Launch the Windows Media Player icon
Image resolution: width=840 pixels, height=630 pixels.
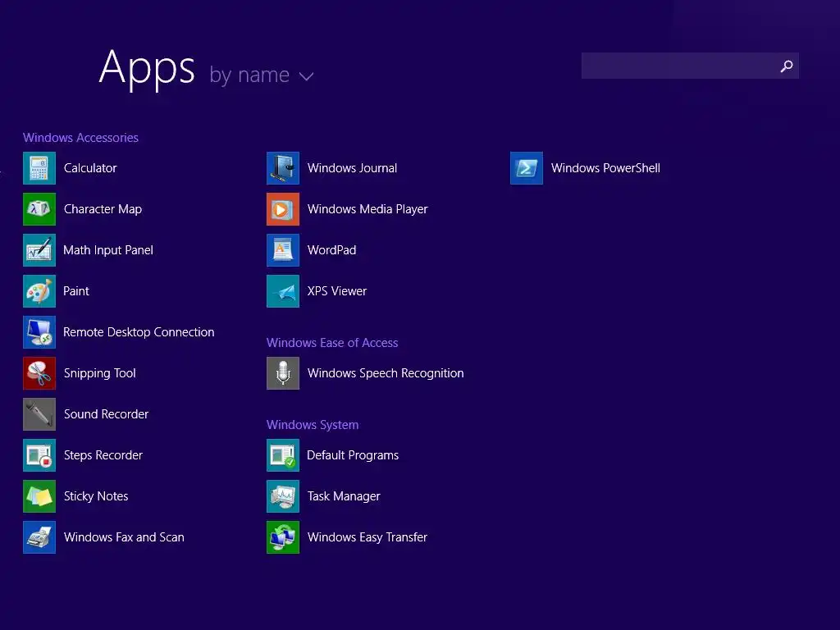click(283, 209)
